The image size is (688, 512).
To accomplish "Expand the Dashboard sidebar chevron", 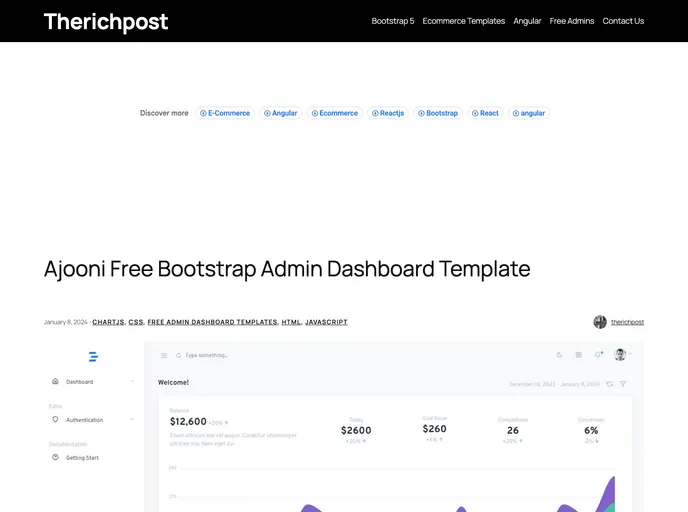I will point(132,382).
